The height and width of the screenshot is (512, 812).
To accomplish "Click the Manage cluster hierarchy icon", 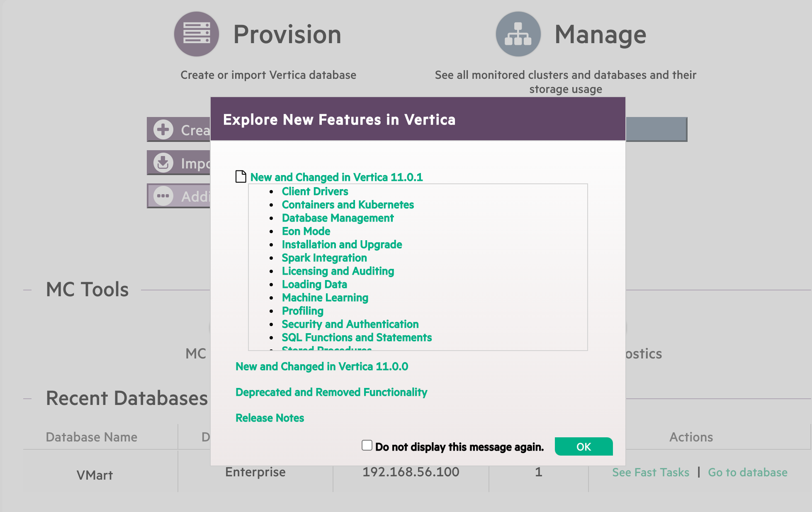I will click(518, 34).
